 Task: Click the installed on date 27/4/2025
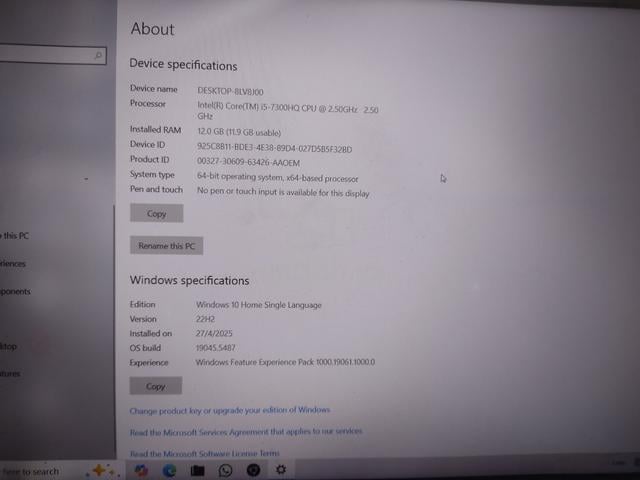point(214,333)
